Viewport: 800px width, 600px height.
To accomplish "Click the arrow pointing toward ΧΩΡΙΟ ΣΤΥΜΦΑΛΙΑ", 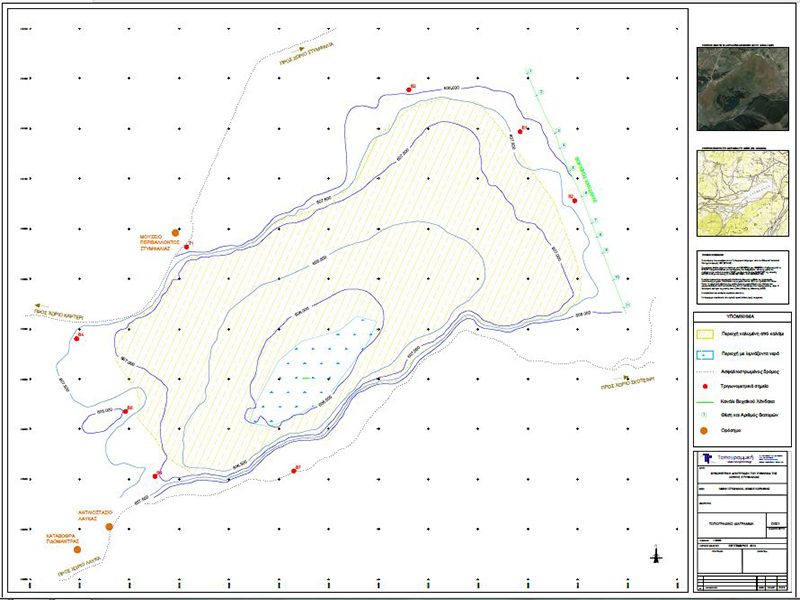I will (298, 50).
